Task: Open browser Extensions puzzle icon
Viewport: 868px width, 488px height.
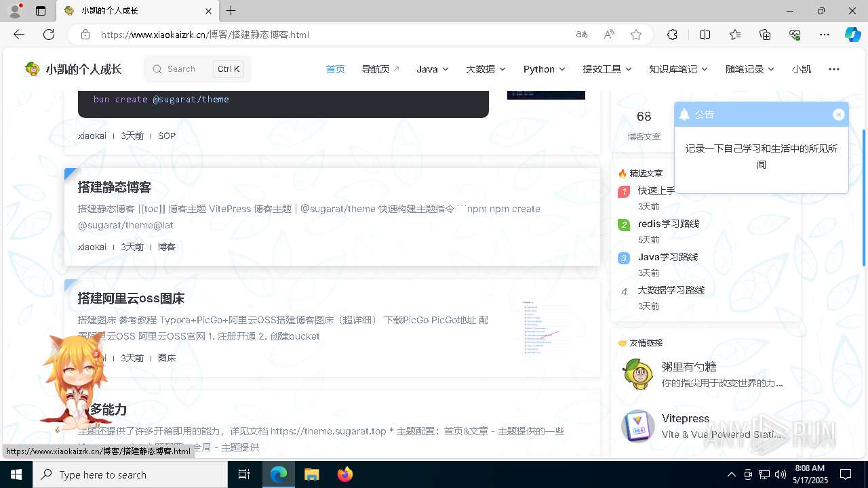Action: pos(672,35)
